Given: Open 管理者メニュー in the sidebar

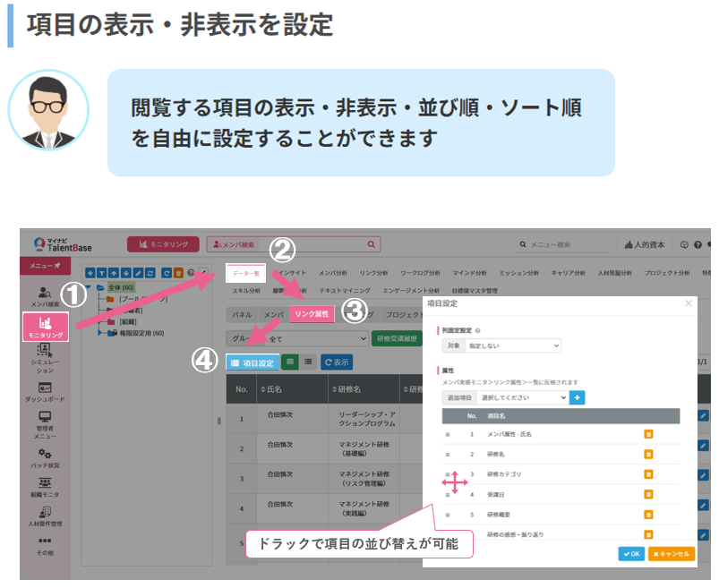Looking at the screenshot, I should click(x=45, y=425).
